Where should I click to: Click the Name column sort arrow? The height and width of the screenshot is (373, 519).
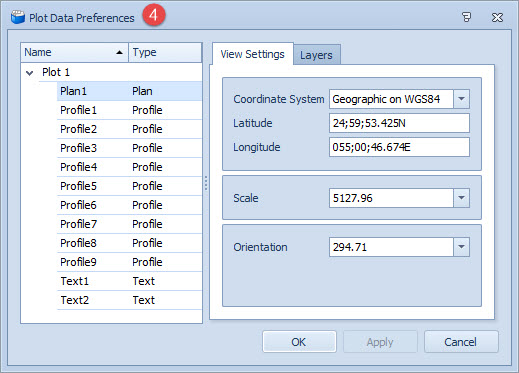coord(119,52)
